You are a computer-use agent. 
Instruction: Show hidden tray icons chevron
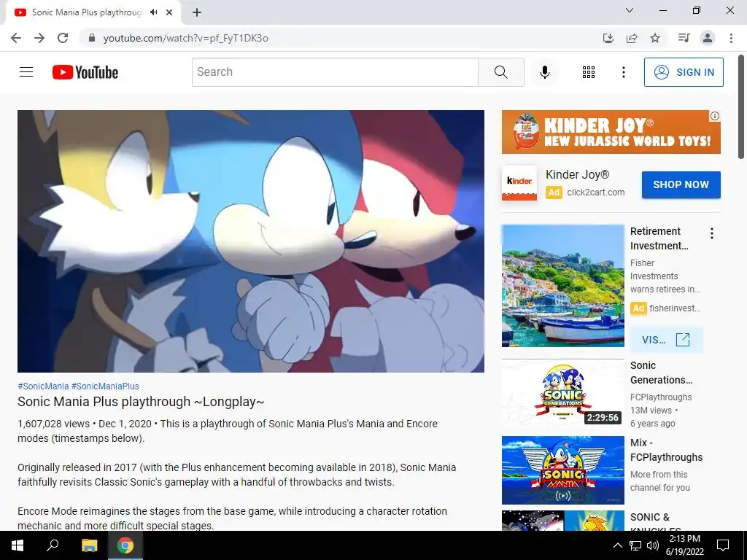(x=617, y=545)
